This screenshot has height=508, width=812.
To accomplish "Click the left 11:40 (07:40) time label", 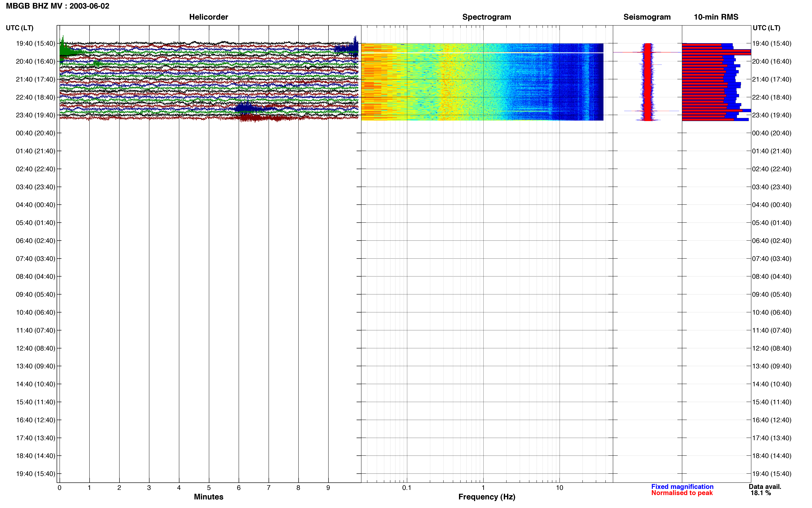I will click(36, 330).
